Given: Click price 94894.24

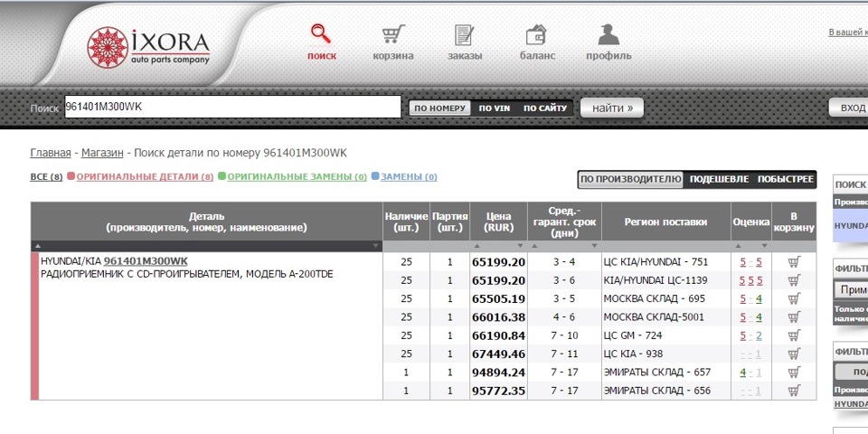Looking at the screenshot, I should [498, 372].
